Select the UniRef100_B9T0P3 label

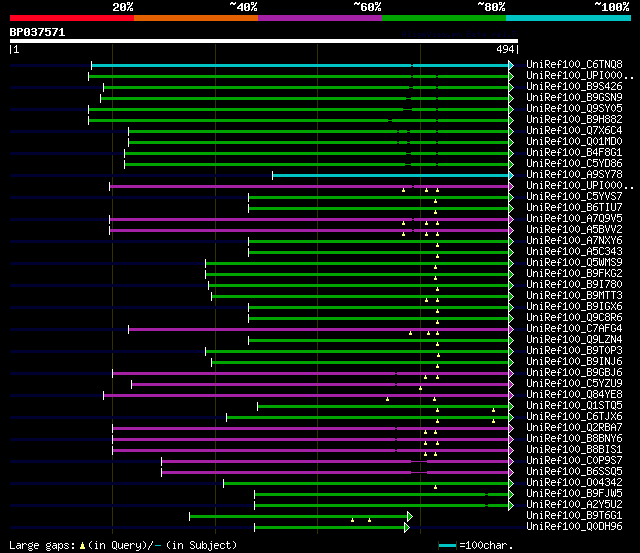click(x=574, y=351)
